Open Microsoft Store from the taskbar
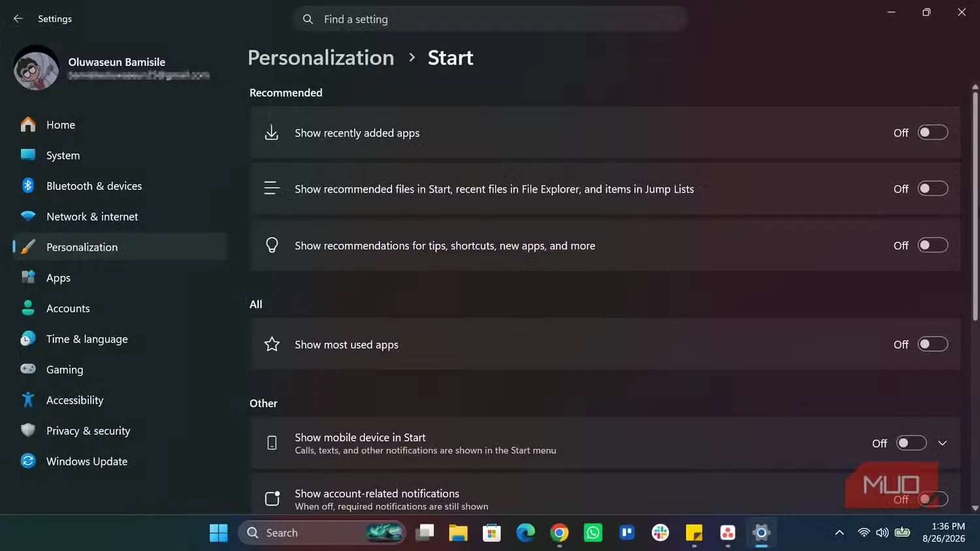This screenshot has width=980, height=551. click(491, 533)
